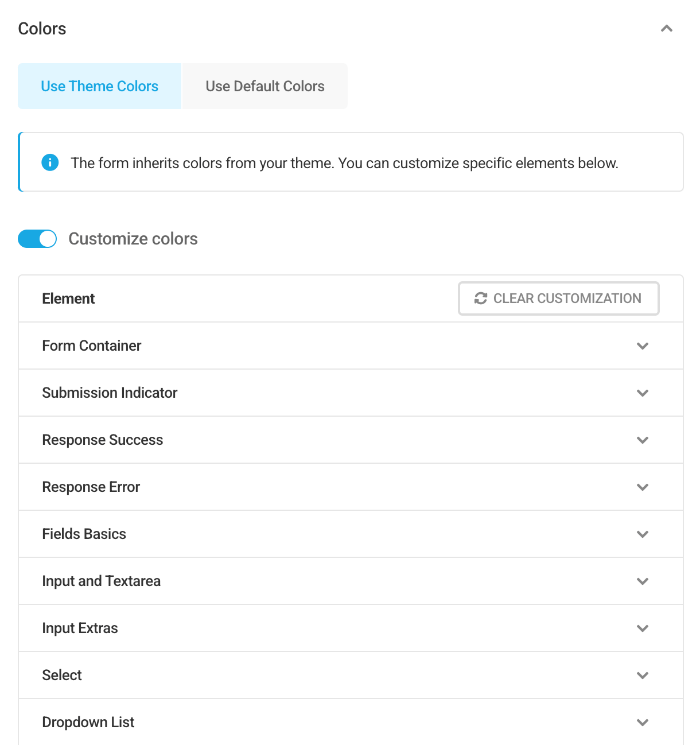
Task: Expand the Input and Textarea chevron
Action: click(x=642, y=581)
